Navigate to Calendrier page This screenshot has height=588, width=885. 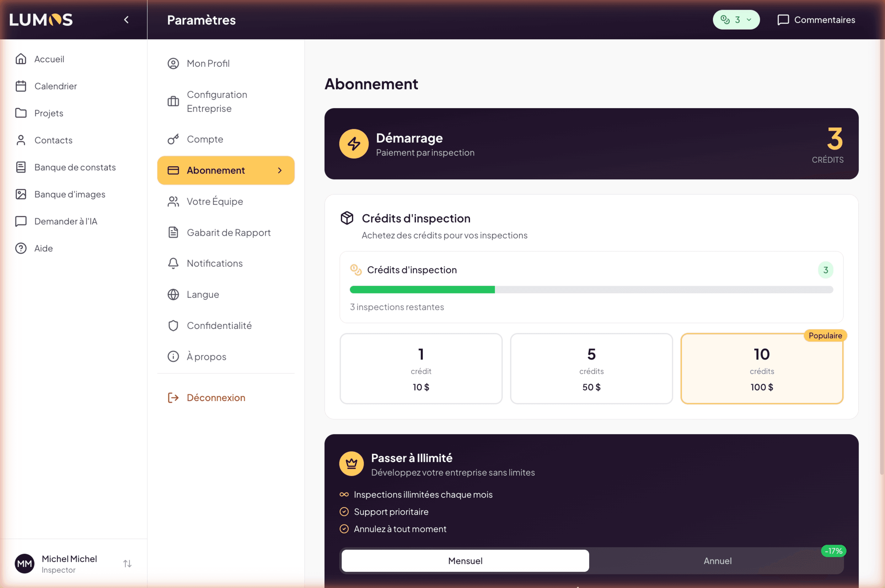pyautogui.click(x=73, y=86)
